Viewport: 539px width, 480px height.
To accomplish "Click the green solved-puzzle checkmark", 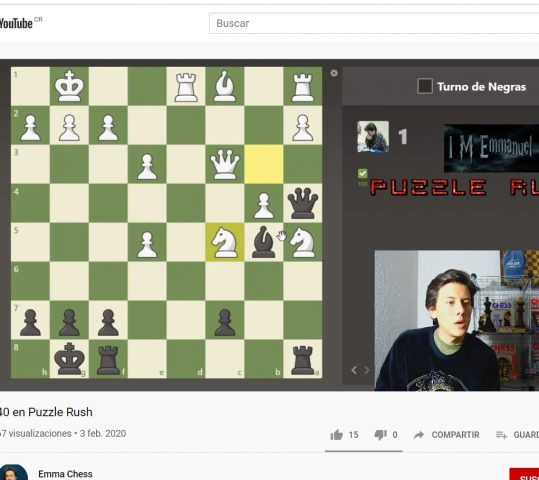I will [x=363, y=173].
